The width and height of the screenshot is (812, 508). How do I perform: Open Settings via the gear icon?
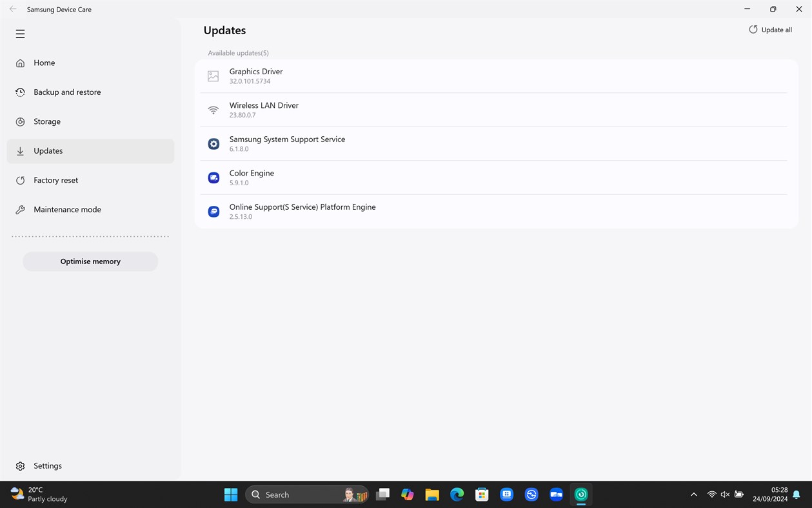click(x=20, y=465)
